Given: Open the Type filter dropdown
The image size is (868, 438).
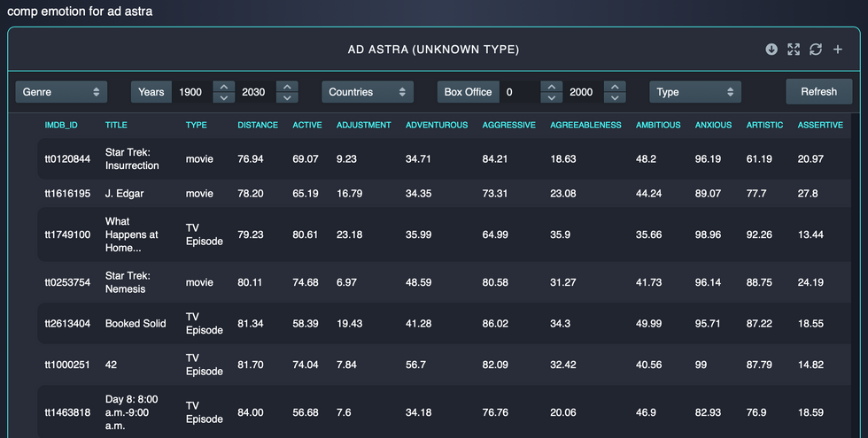Looking at the screenshot, I should pos(695,92).
